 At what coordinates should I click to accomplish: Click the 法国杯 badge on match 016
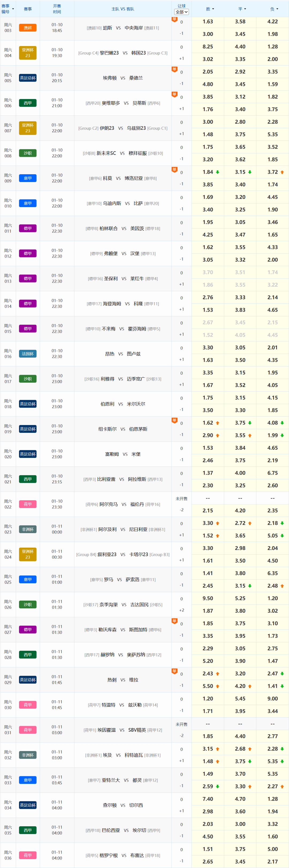[x=28, y=354]
